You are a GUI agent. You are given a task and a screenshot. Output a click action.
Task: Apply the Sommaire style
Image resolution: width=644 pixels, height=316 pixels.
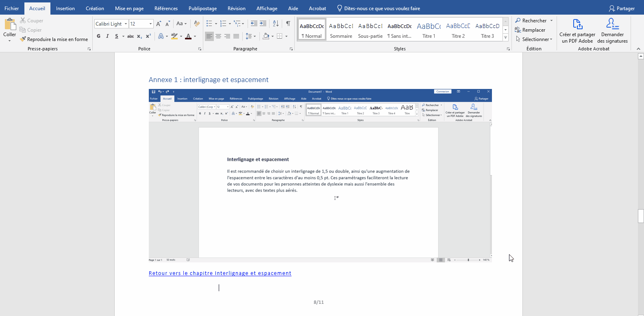click(341, 29)
